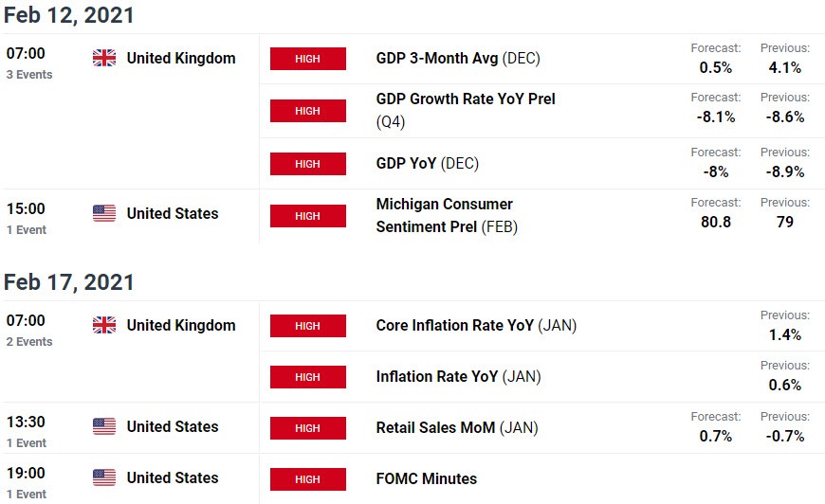
Task: Open the FOMC Minutes event
Action: (x=426, y=478)
